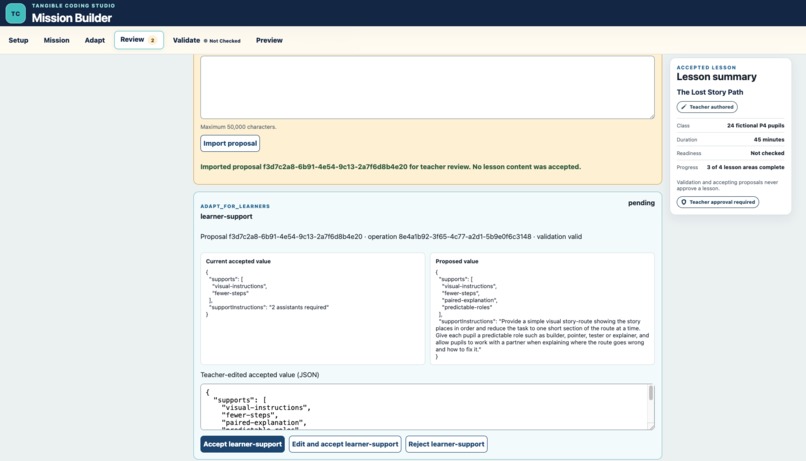
Task: Go to the Preview tab
Action: [x=269, y=40]
